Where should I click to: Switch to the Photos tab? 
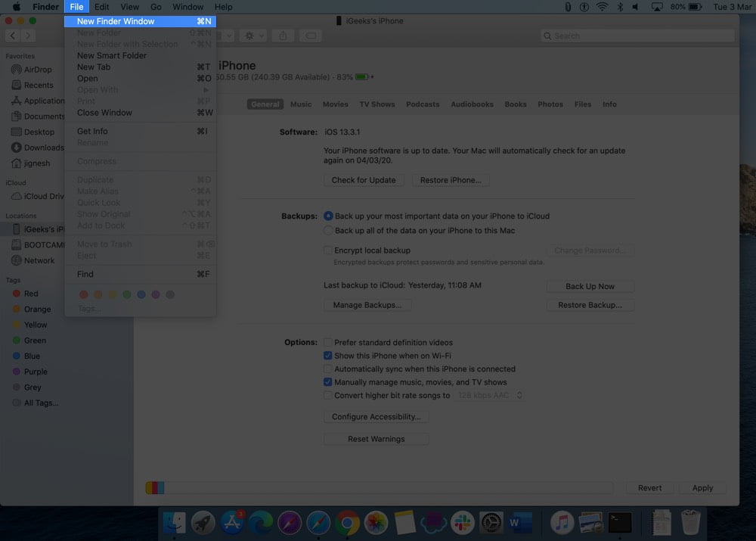pyautogui.click(x=550, y=104)
